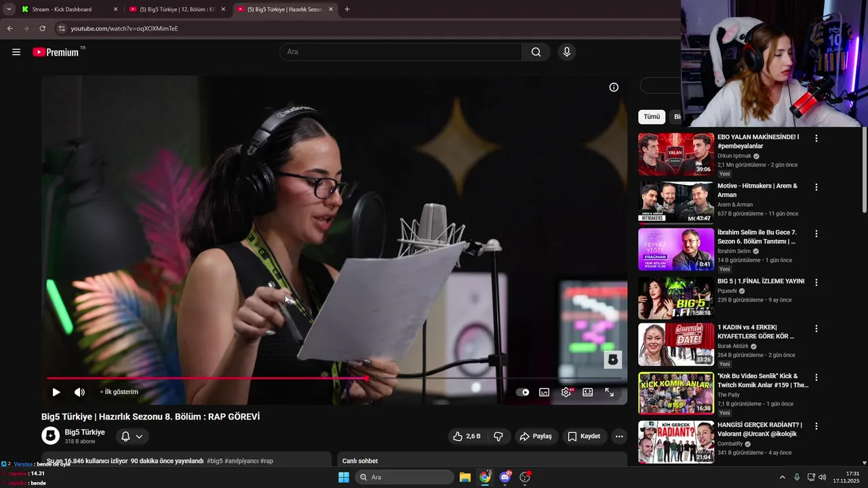Open 1 KADIN vs 4 ERKEK video thumbnail
The image size is (868, 488).
click(x=676, y=345)
